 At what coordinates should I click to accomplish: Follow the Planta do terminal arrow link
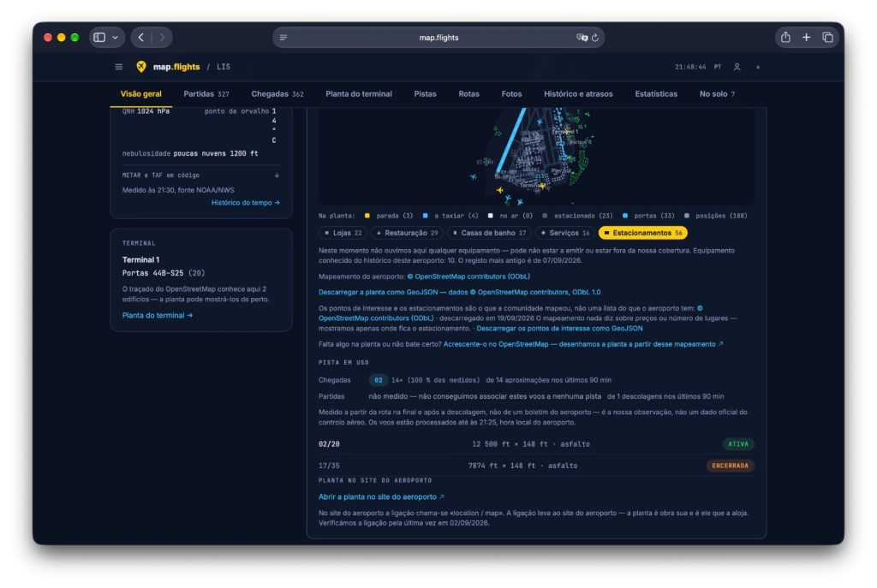pyautogui.click(x=158, y=315)
